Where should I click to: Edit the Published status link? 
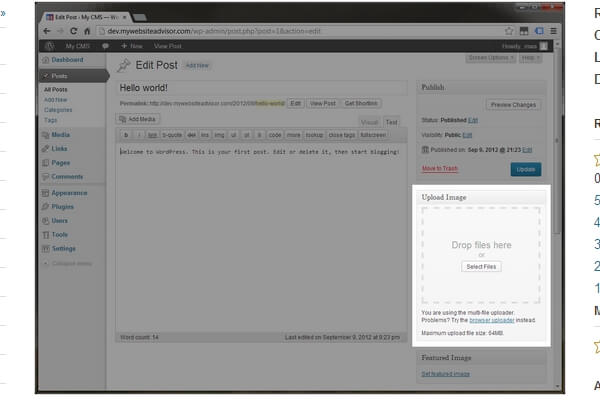pyautogui.click(x=473, y=120)
